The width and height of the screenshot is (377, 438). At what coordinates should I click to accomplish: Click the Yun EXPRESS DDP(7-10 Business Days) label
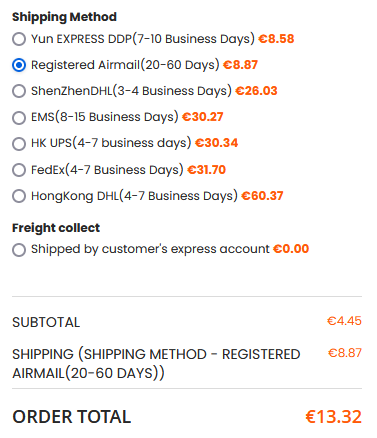[x=143, y=39]
